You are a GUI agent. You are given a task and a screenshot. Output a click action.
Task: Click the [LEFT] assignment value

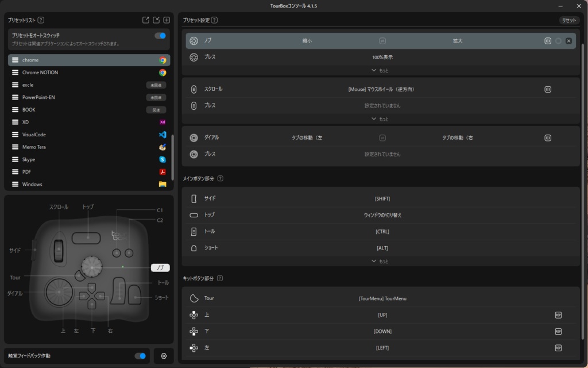pyautogui.click(x=382, y=348)
